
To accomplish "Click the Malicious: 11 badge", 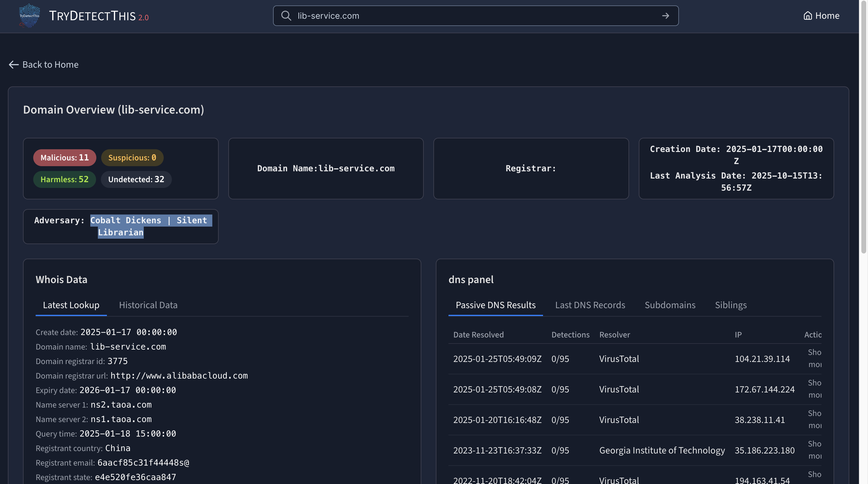I will coord(65,158).
